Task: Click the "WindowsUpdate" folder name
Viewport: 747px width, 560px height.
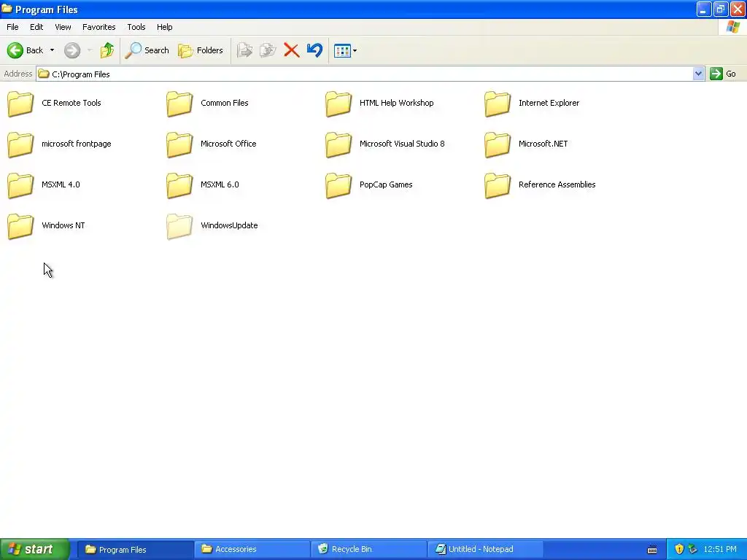Action: pyautogui.click(x=229, y=225)
